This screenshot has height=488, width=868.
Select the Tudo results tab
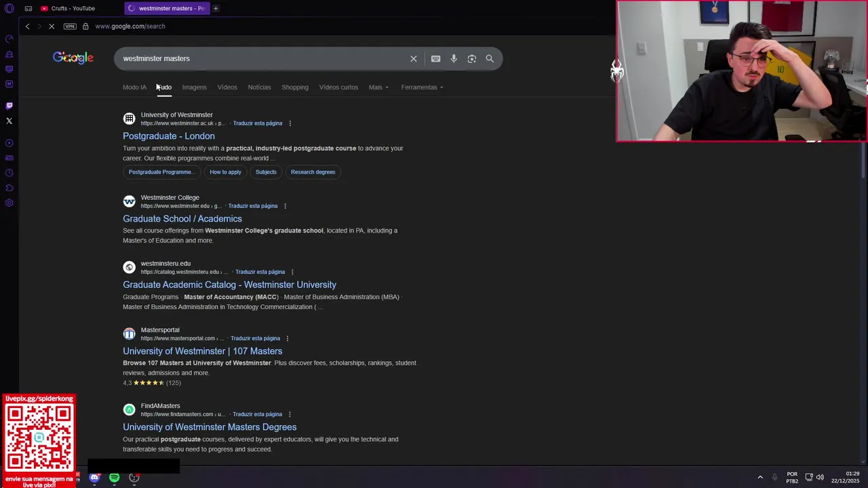(x=164, y=87)
